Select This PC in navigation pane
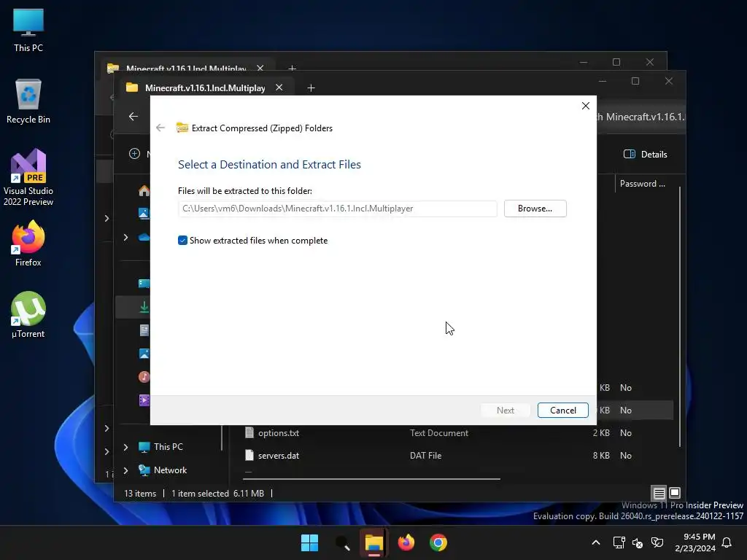747x560 pixels. 169,447
